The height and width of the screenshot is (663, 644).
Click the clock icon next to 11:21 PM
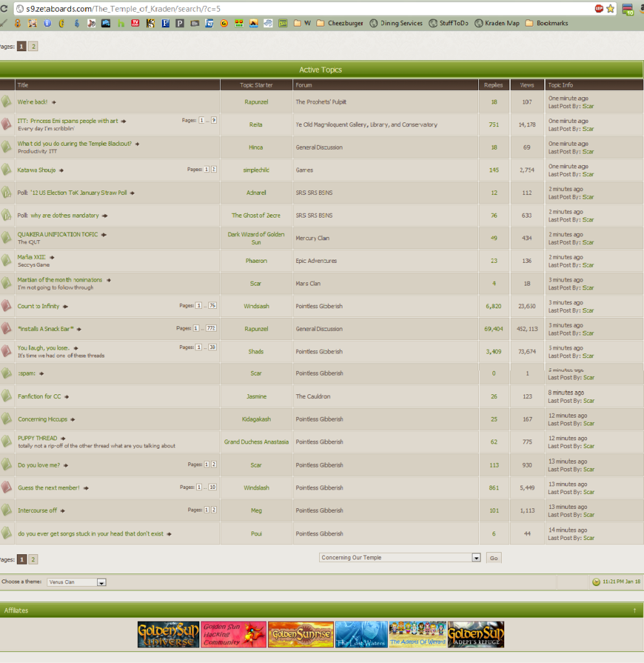click(x=596, y=582)
